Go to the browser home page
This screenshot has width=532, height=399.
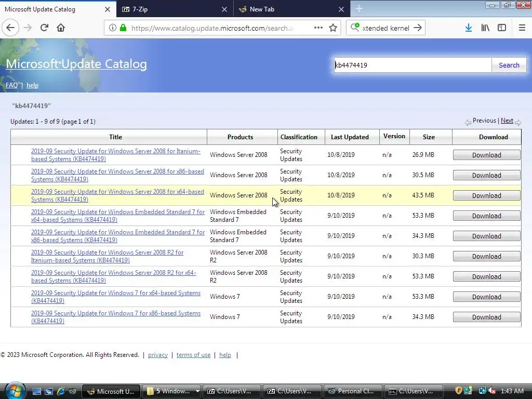pyautogui.click(x=61, y=28)
